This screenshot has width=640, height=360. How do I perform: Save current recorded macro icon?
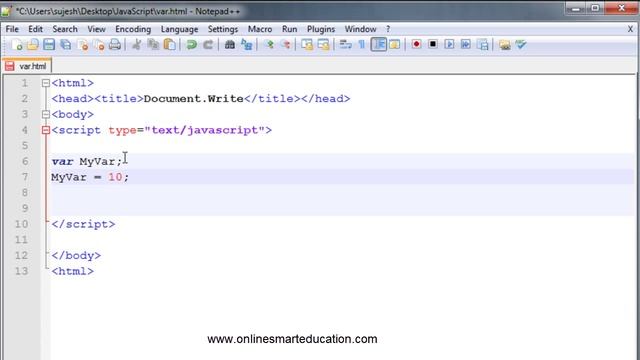point(482,44)
